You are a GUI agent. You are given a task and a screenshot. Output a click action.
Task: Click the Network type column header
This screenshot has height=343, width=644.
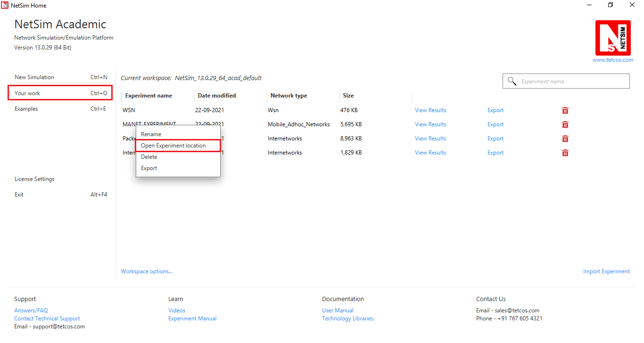point(289,96)
